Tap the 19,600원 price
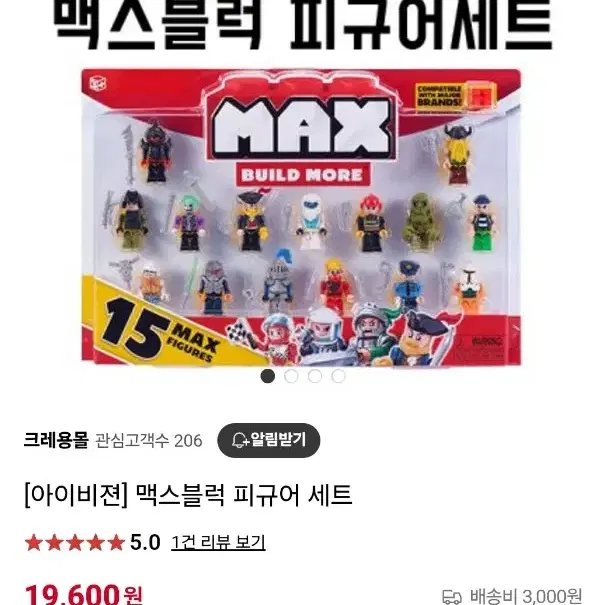 click(x=84, y=595)
